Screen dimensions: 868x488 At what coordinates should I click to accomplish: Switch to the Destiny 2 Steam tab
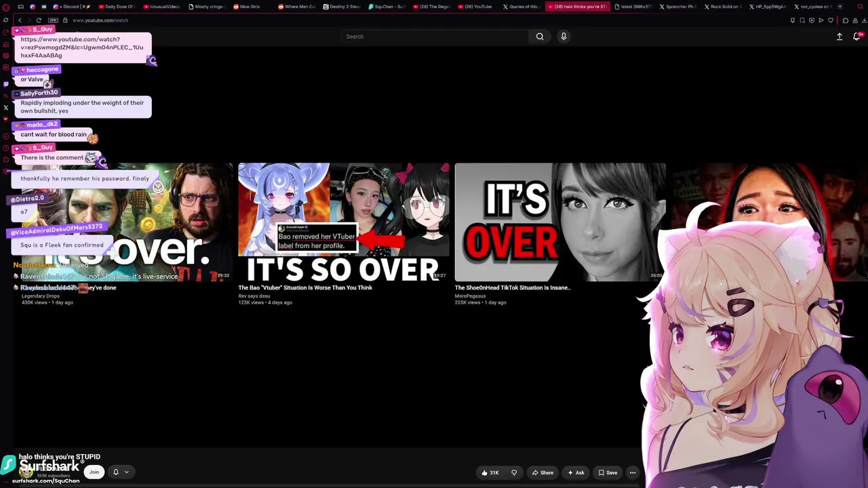coord(341,7)
